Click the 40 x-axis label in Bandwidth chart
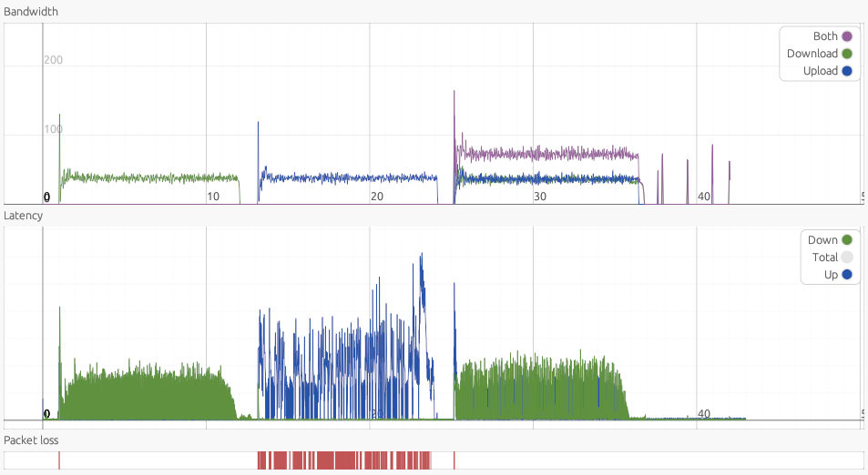868x475 pixels. (x=703, y=197)
